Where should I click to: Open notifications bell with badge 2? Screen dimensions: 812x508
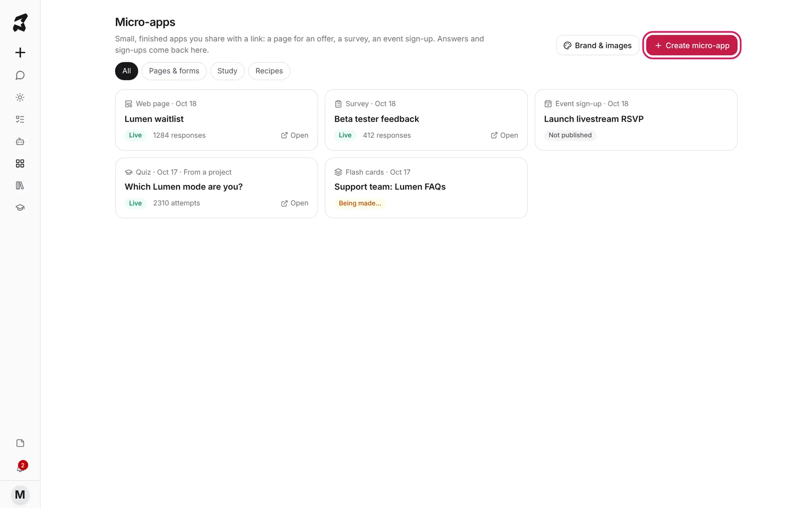pos(21,467)
